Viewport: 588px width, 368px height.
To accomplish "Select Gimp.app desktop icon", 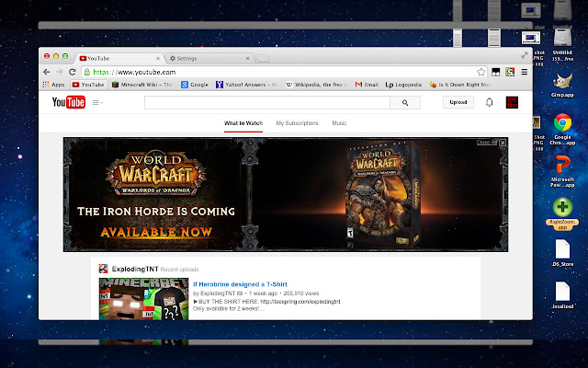I will click(562, 86).
